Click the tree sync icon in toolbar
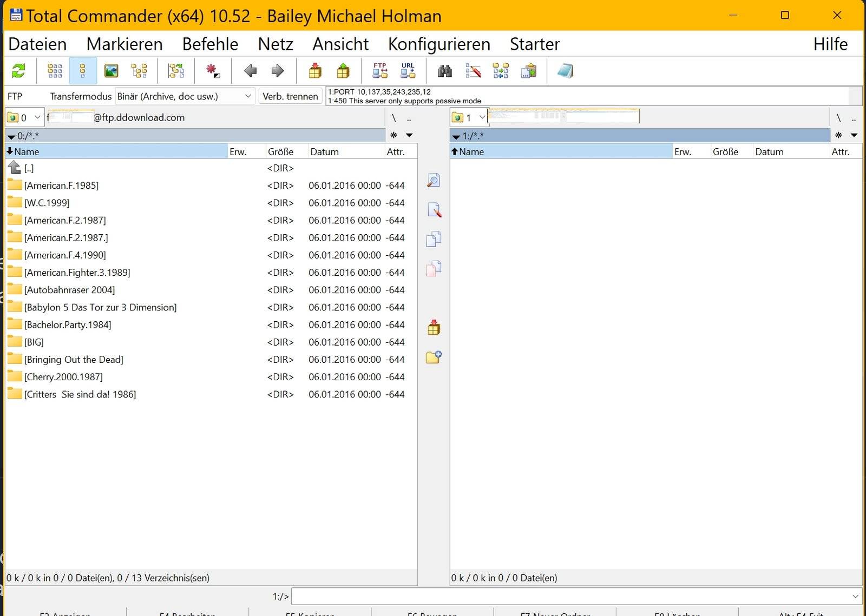Image resolution: width=866 pixels, height=616 pixels. pos(176,71)
